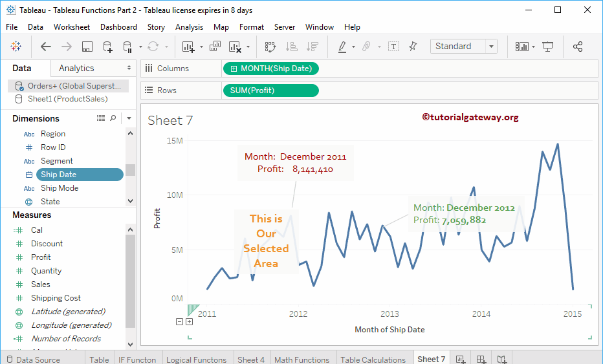Screen dimensions: 603x364
Task: Click the Presentation mode icon
Action: 548,47
